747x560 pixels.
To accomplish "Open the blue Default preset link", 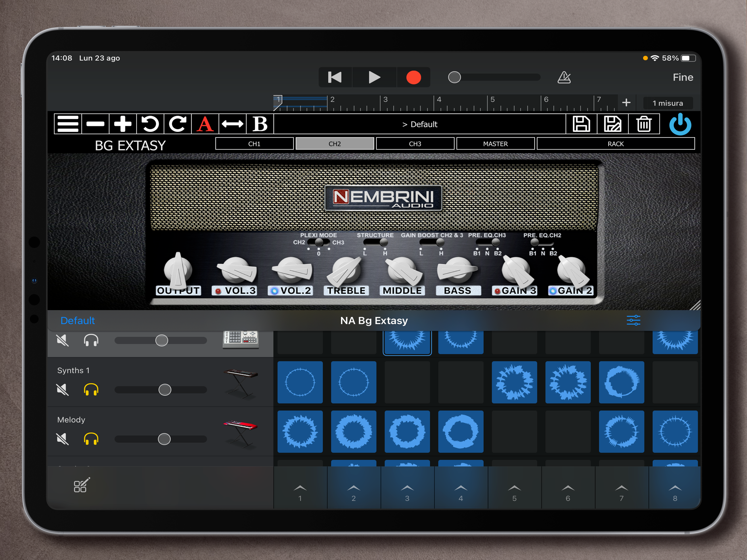I will pos(77,320).
